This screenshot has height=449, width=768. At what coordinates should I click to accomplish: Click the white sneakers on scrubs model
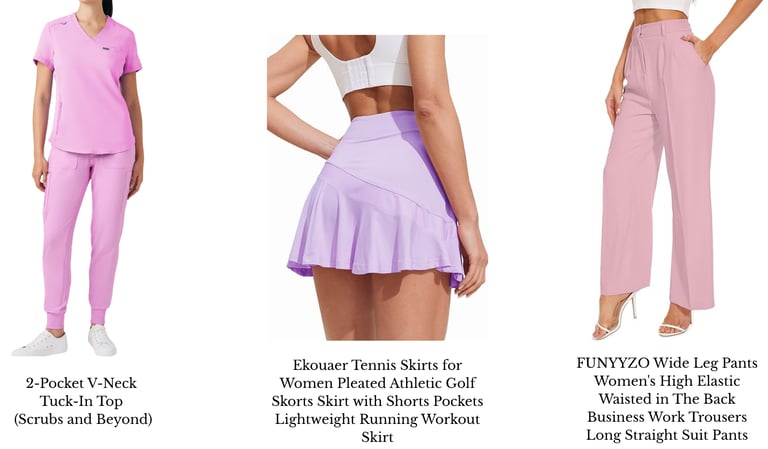(x=65, y=341)
